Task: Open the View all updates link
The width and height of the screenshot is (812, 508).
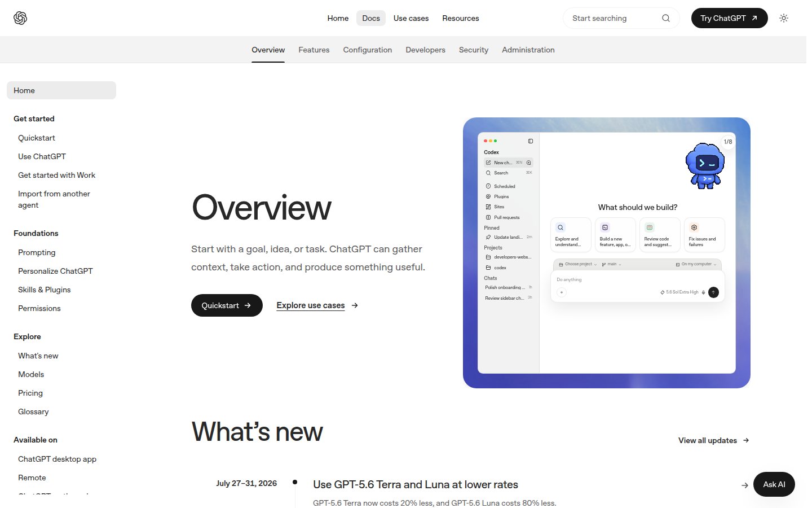Action: [714, 440]
